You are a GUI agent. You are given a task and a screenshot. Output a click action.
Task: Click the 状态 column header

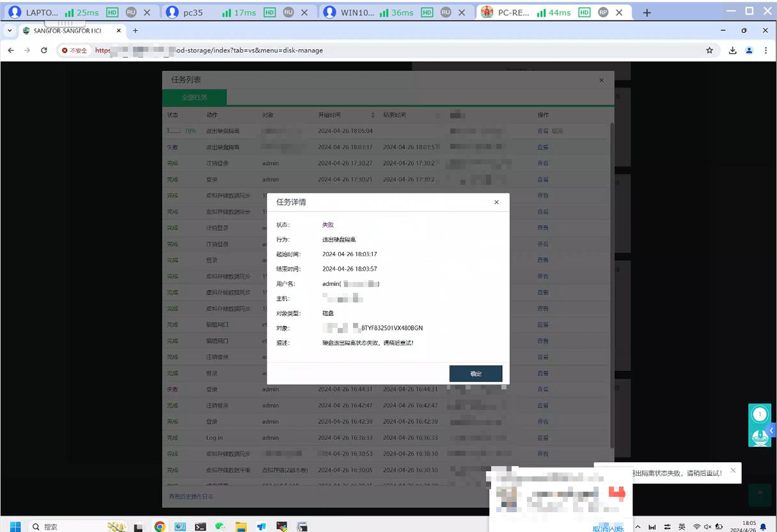pos(173,115)
